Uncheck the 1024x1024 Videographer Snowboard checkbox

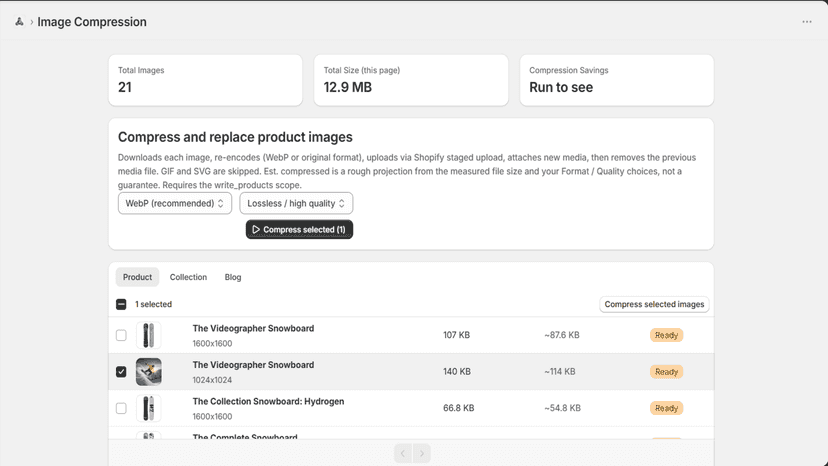point(121,371)
